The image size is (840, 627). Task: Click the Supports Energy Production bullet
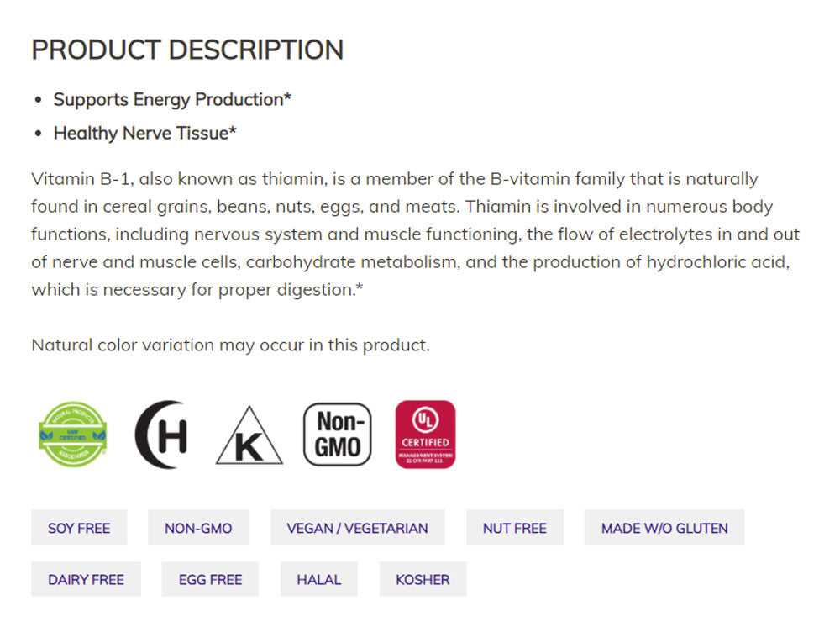point(172,99)
